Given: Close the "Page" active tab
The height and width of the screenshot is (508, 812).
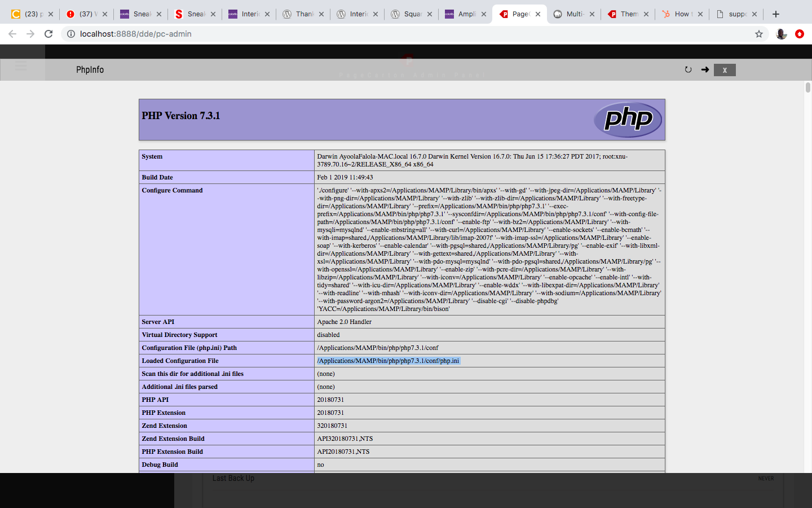Looking at the screenshot, I should click(538, 14).
